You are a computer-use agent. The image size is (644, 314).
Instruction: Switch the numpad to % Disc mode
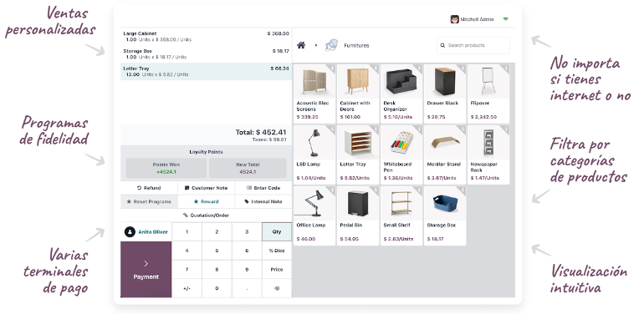277,251
